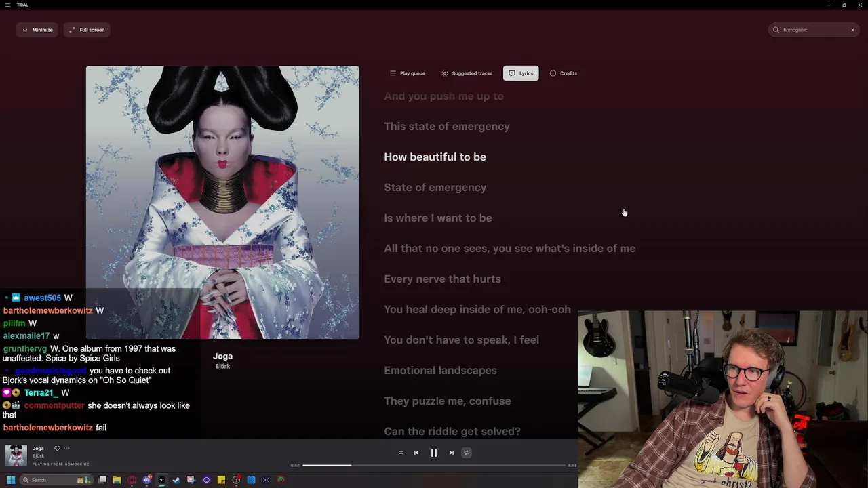The image size is (868, 488).
Task: Jump to lyric "Can the riddle get solved?"
Action: click(x=452, y=431)
